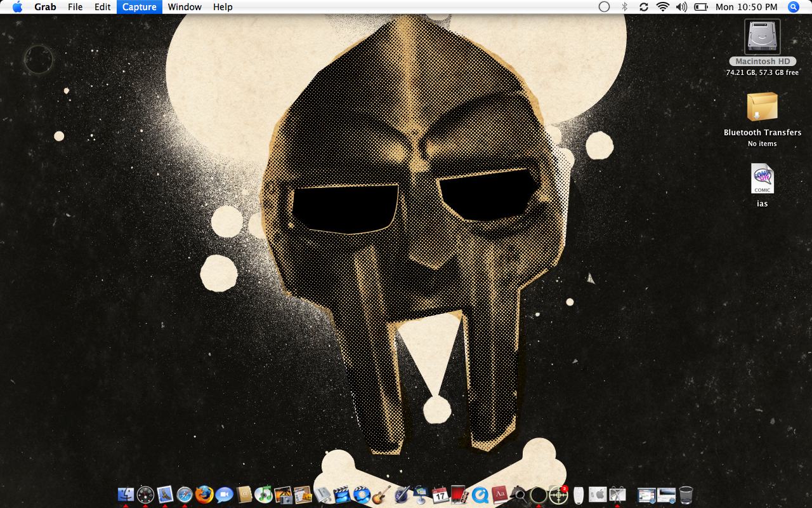Open second minimized window thumbnail beside Trash

[666, 495]
